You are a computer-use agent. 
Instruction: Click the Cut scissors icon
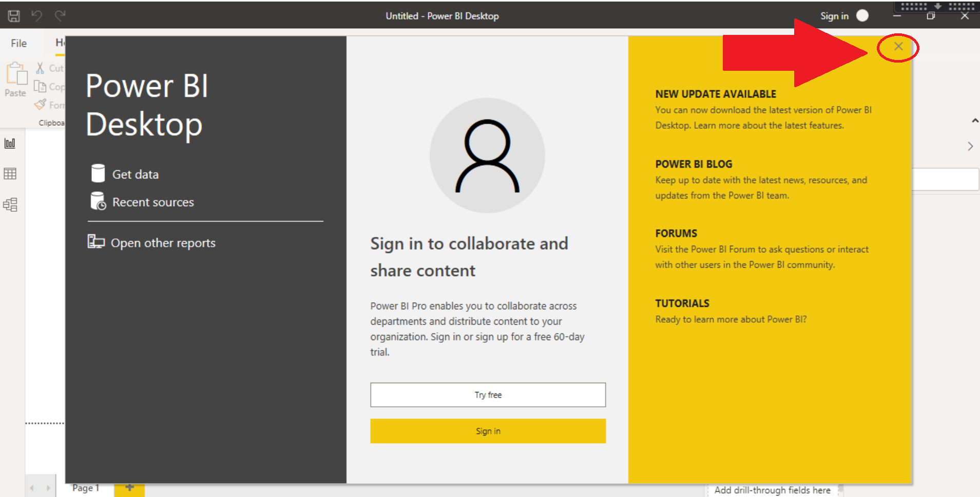tap(40, 67)
